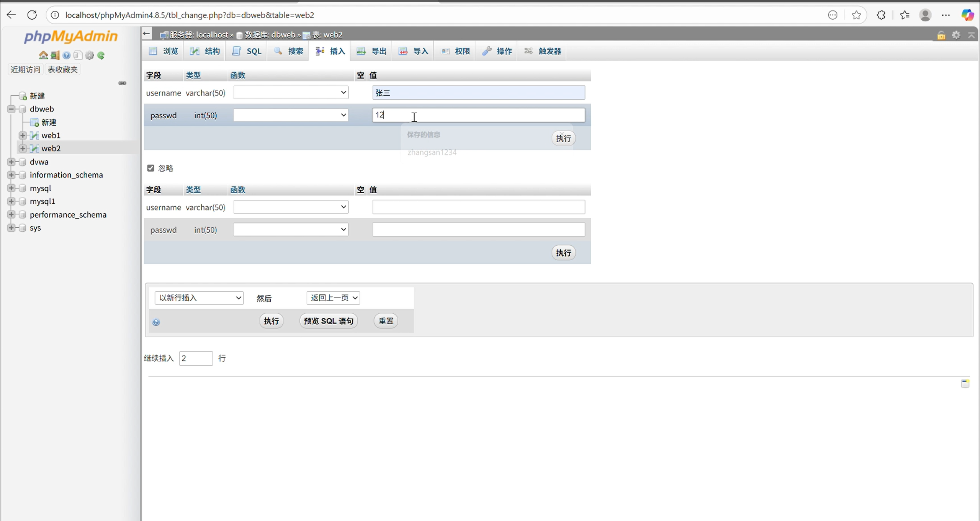Image resolution: width=980 pixels, height=521 pixels.
Task: Click the bottom-right SQL console icon
Action: [x=965, y=383]
